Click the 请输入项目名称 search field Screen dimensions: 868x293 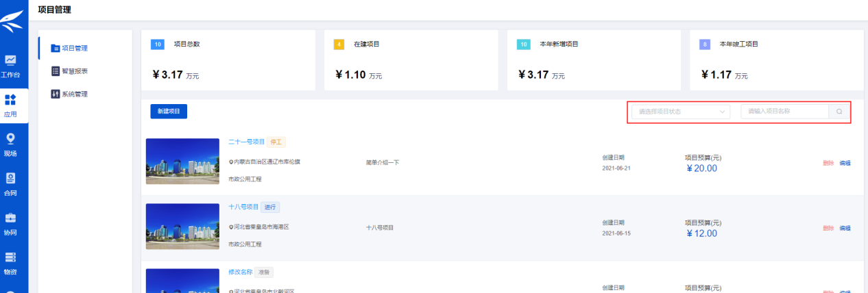coord(784,111)
